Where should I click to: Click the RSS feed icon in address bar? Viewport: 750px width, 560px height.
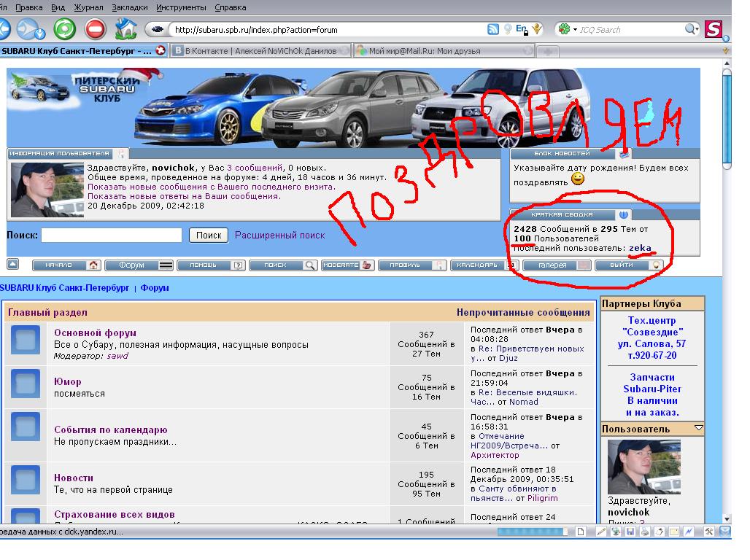click(x=493, y=30)
